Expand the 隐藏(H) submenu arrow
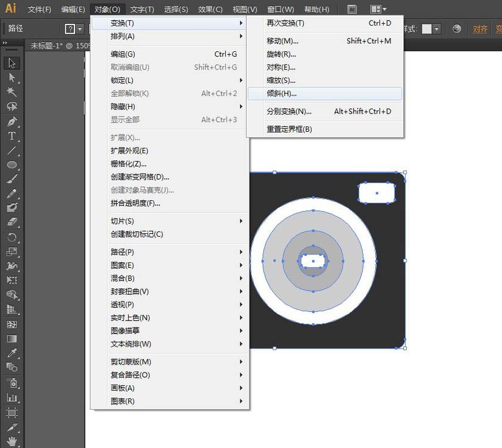 pyautogui.click(x=241, y=106)
